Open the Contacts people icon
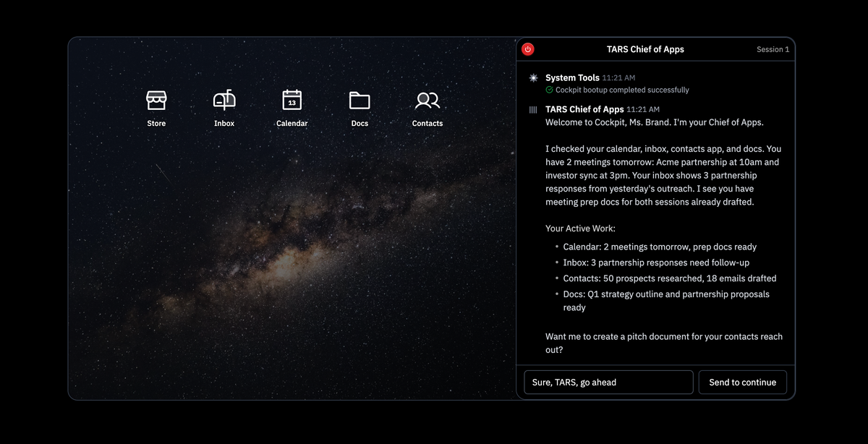Viewport: 868px width, 444px height. [x=427, y=101]
